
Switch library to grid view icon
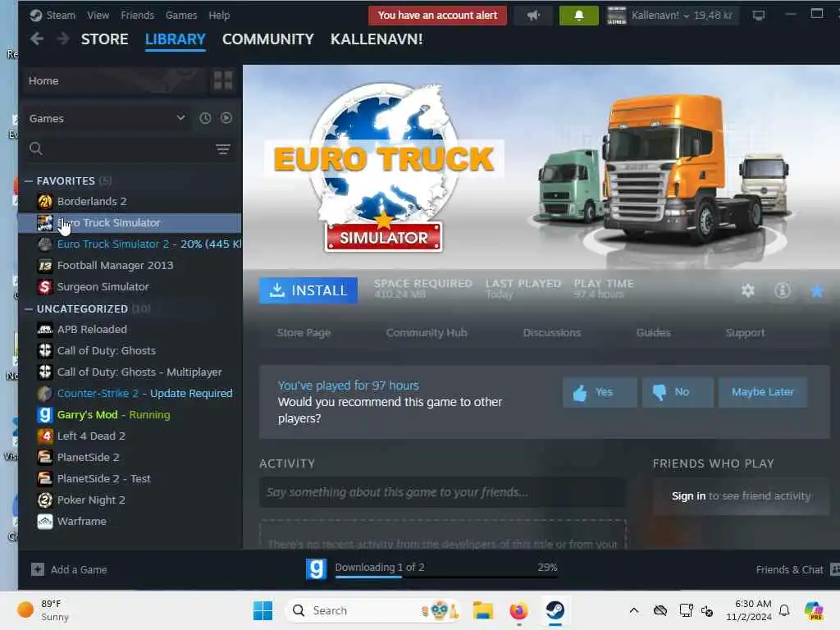pyautogui.click(x=223, y=81)
